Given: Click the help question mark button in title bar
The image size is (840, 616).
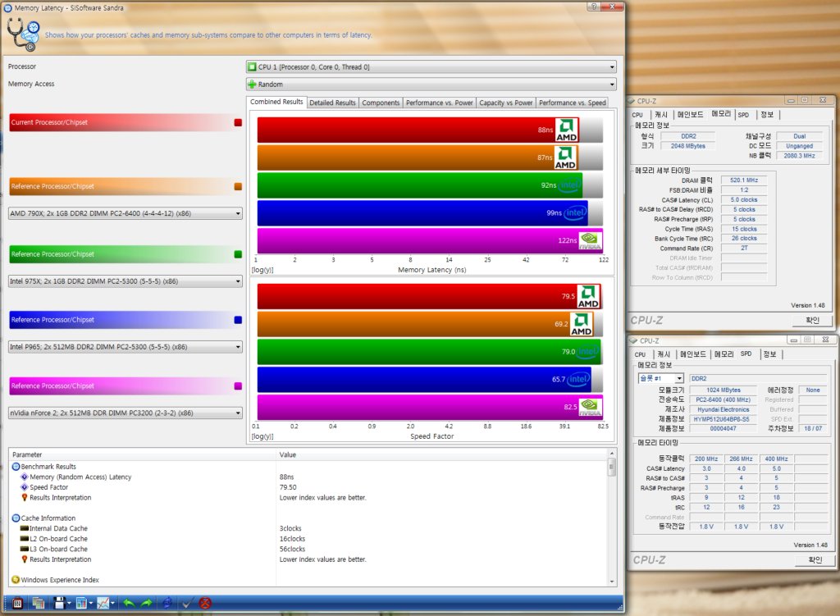Looking at the screenshot, I should tap(593, 7).
